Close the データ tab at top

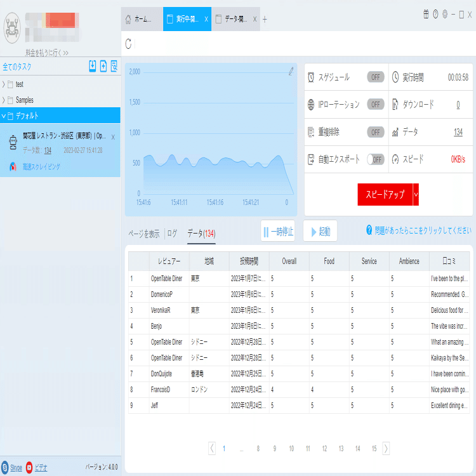pyautogui.click(x=255, y=20)
